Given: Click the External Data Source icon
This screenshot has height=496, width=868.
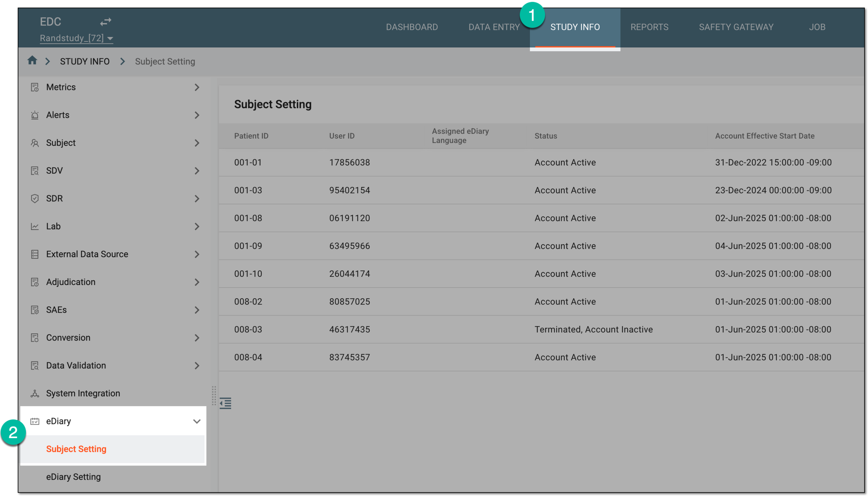Looking at the screenshot, I should point(35,254).
